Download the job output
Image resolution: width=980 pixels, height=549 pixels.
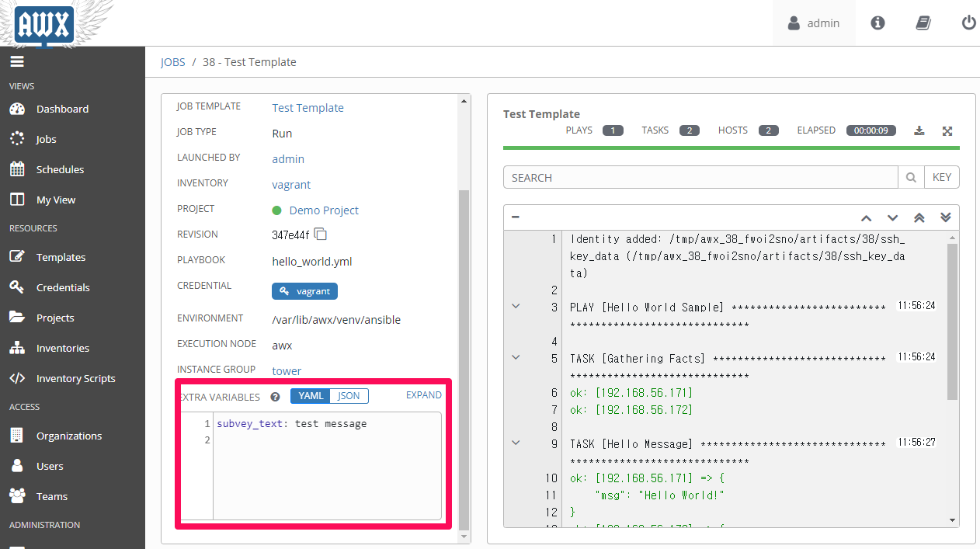click(x=919, y=130)
